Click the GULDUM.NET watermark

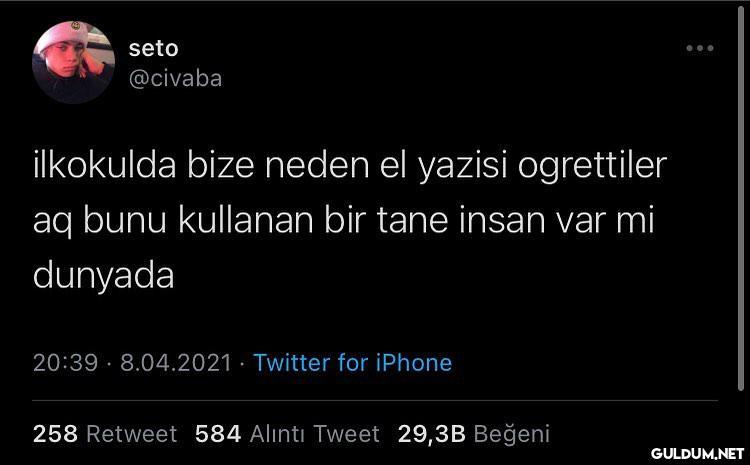click(697, 454)
